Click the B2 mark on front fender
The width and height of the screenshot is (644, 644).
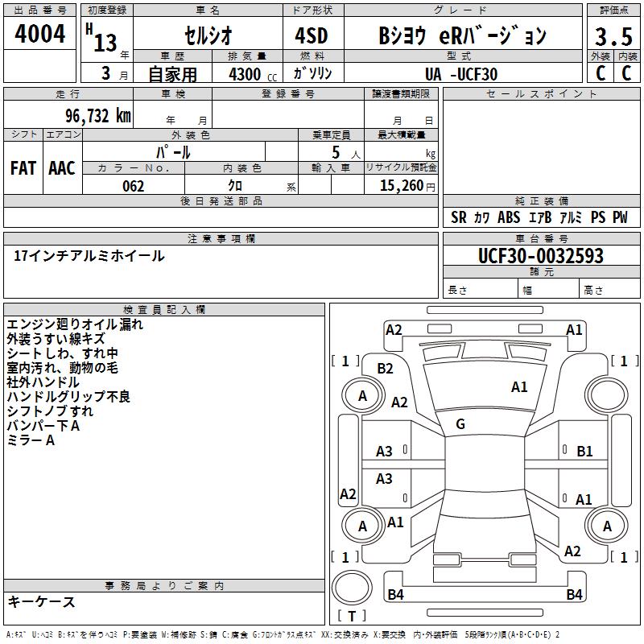coord(386,369)
